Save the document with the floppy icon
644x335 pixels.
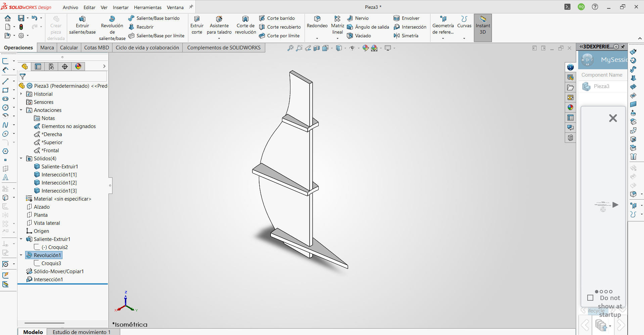(21, 18)
